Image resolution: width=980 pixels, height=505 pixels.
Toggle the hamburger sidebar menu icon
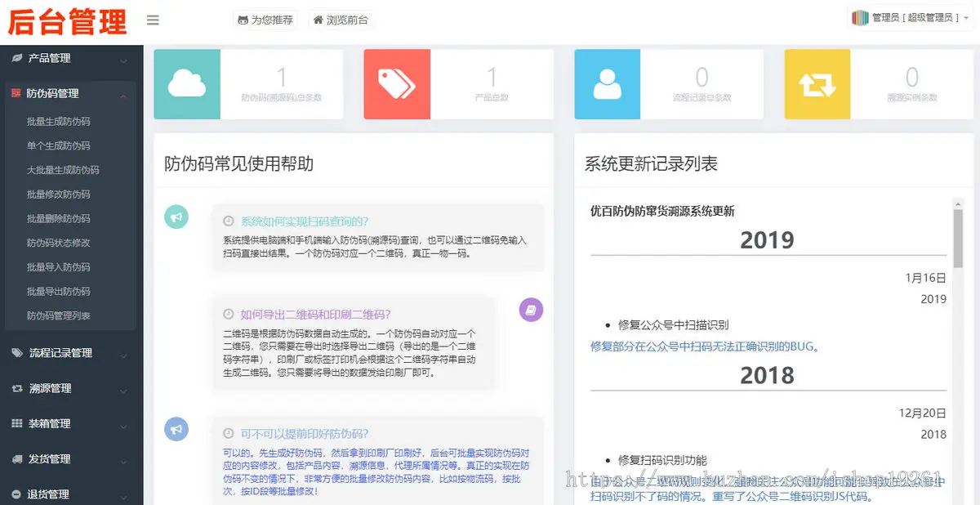(153, 20)
